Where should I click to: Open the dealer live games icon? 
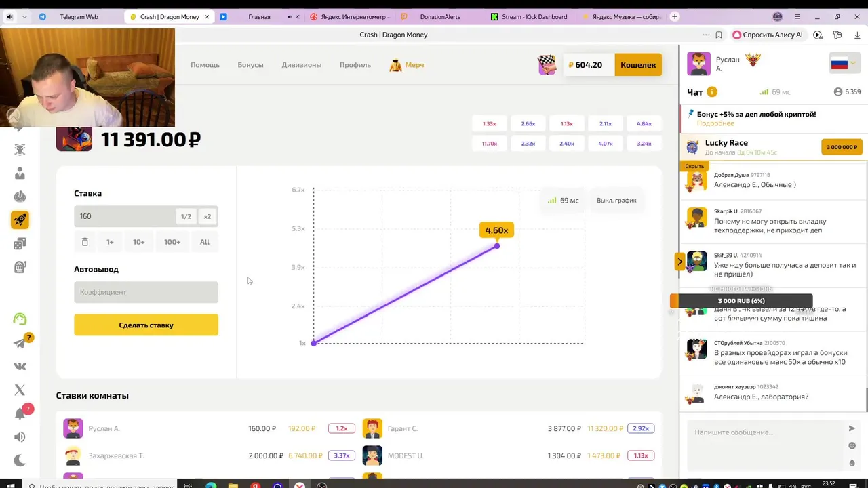pos(20,174)
